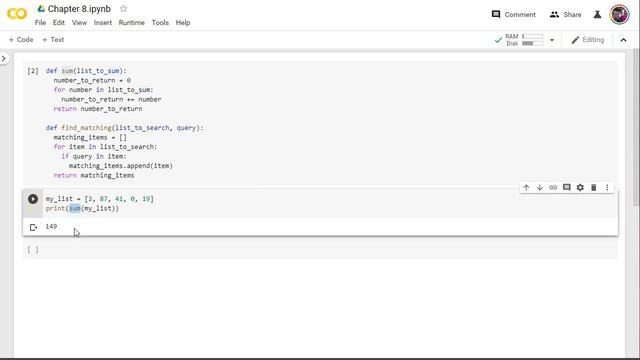Click the def find_matching line
Image resolution: width=640 pixels, height=360 pixels.
(x=124, y=128)
